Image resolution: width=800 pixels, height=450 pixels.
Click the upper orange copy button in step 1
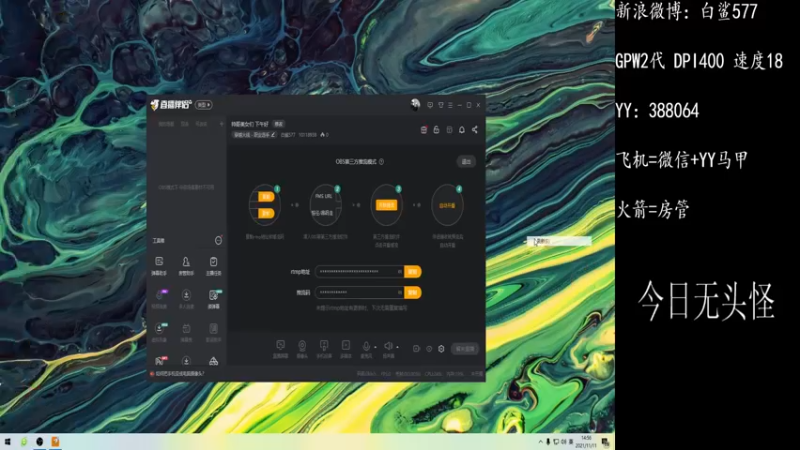[x=266, y=196]
